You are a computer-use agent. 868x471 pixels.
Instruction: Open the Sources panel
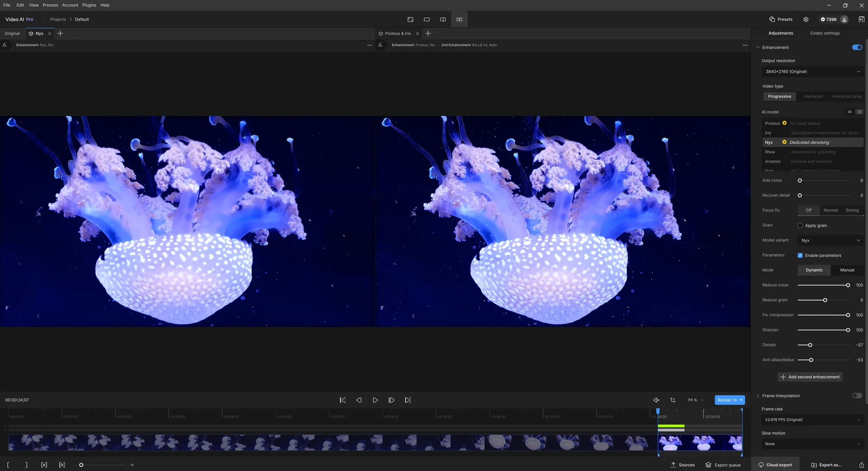coord(682,465)
